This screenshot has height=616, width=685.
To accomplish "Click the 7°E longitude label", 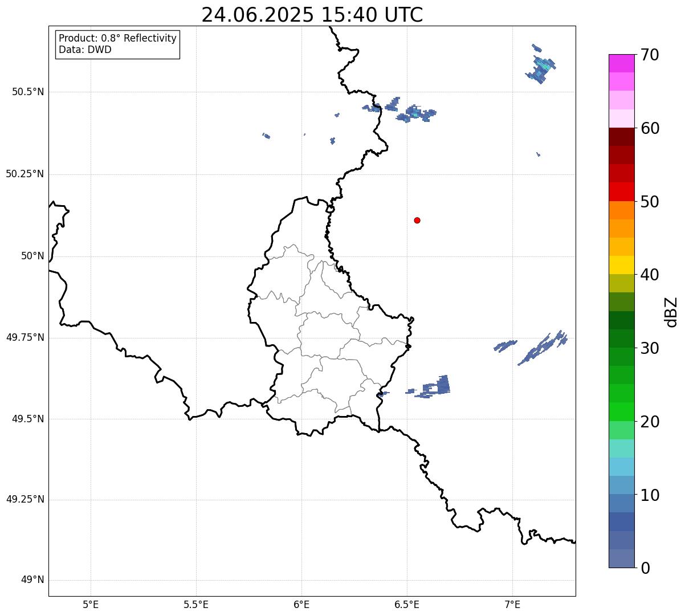I will click(x=512, y=604).
